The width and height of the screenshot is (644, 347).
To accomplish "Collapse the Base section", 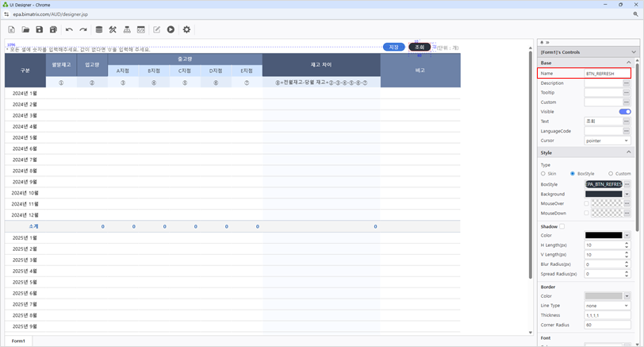I will [x=629, y=63].
